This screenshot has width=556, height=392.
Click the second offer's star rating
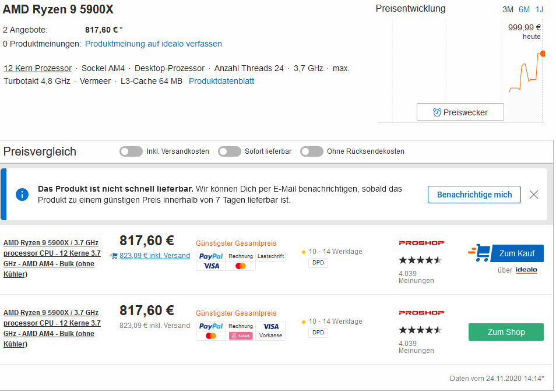coord(420,330)
